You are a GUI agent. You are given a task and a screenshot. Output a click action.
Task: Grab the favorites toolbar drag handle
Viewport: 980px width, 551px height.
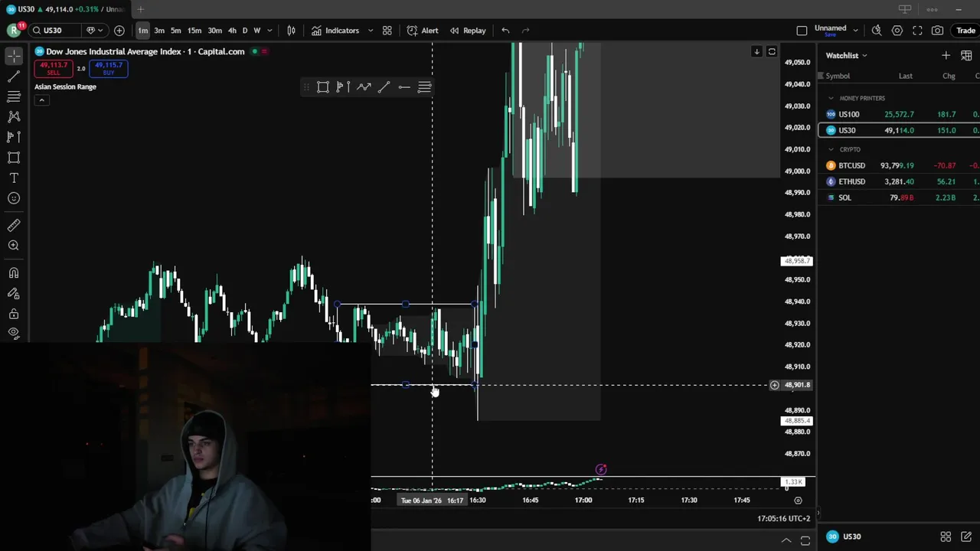click(306, 87)
